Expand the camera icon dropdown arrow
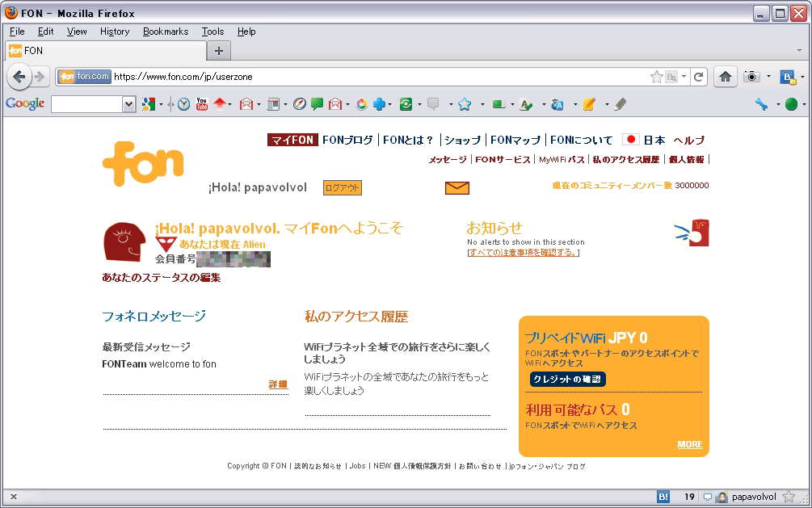 pyautogui.click(x=768, y=77)
